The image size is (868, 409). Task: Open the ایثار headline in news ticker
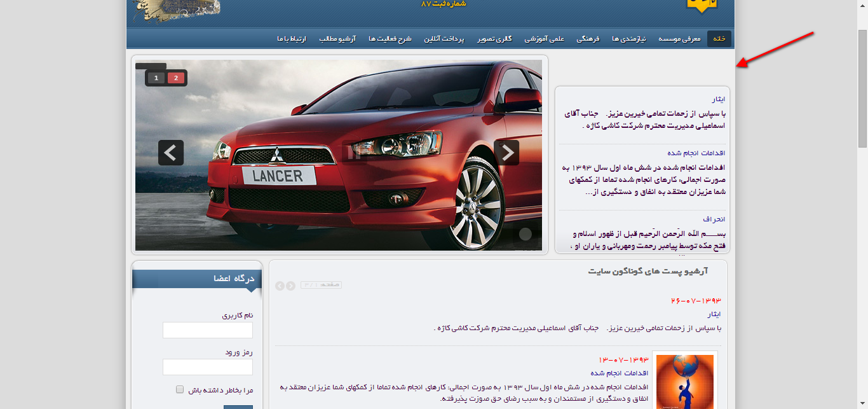718,99
